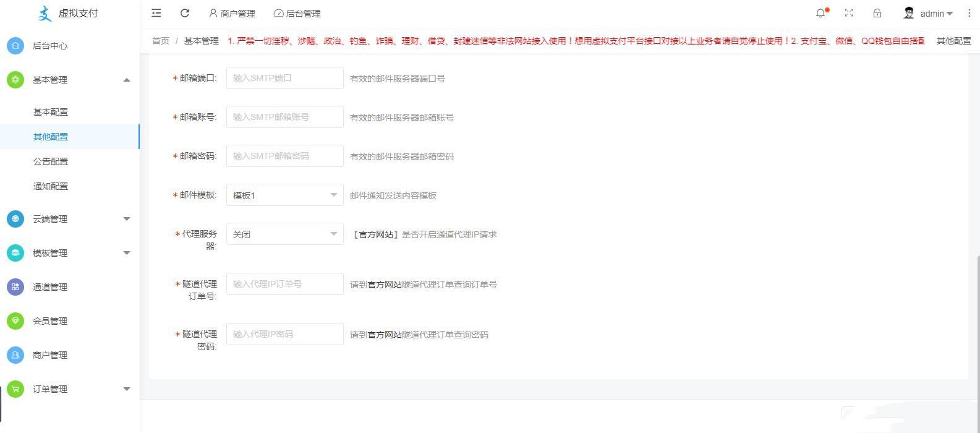This screenshot has width=980, height=433.
Task: Focus the 隧道代理订单号 input field
Action: point(285,284)
